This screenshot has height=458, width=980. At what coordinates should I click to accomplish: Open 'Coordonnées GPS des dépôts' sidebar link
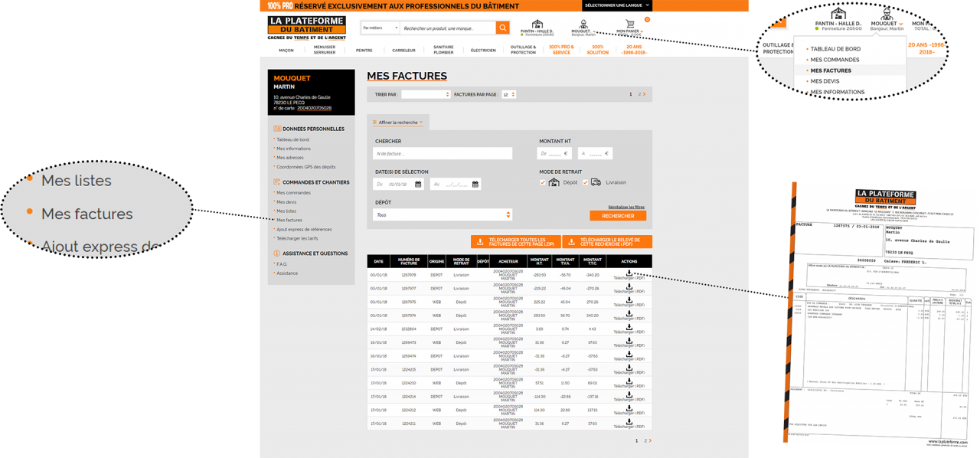click(x=306, y=167)
